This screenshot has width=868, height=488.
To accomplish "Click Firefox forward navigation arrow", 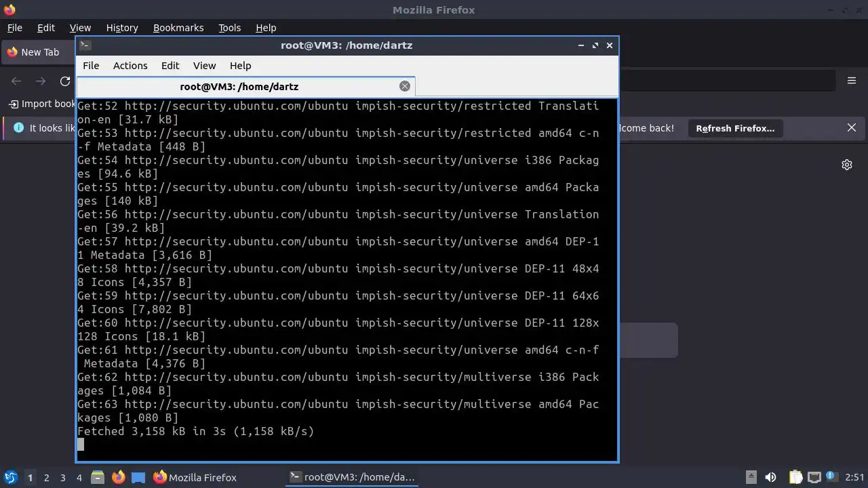I will (x=41, y=81).
